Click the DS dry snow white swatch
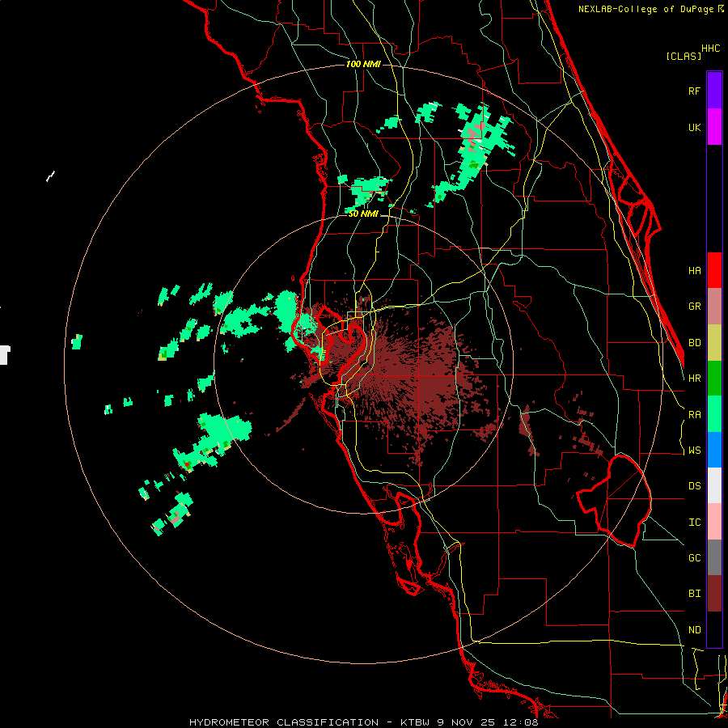The height and width of the screenshot is (728, 728). point(714,485)
